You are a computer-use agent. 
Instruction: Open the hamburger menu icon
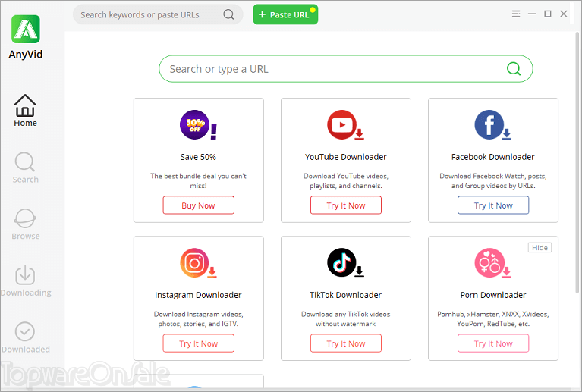(x=515, y=14)
